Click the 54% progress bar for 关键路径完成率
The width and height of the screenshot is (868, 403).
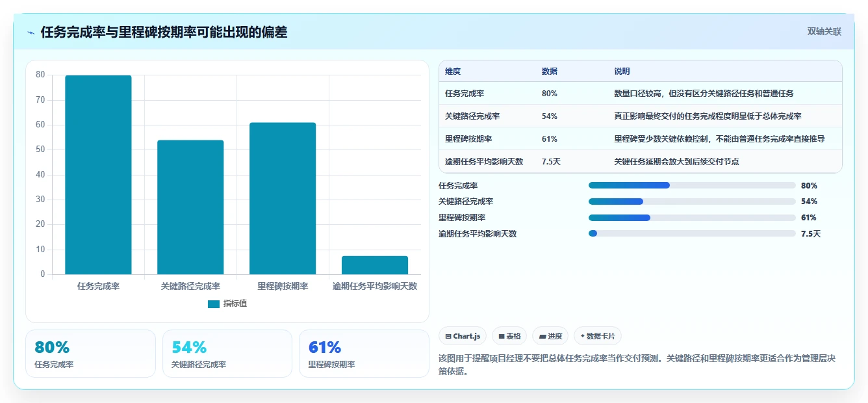click(x=692, y=201)
